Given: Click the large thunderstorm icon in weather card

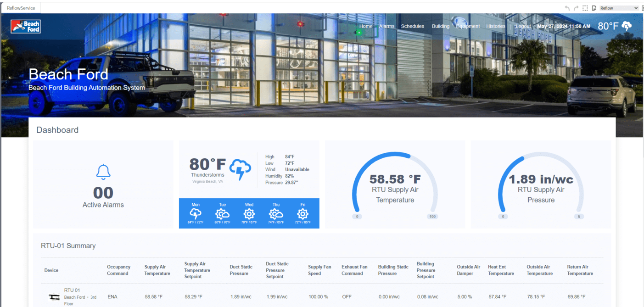Looking at the screenshot, I should pos(240,169).
